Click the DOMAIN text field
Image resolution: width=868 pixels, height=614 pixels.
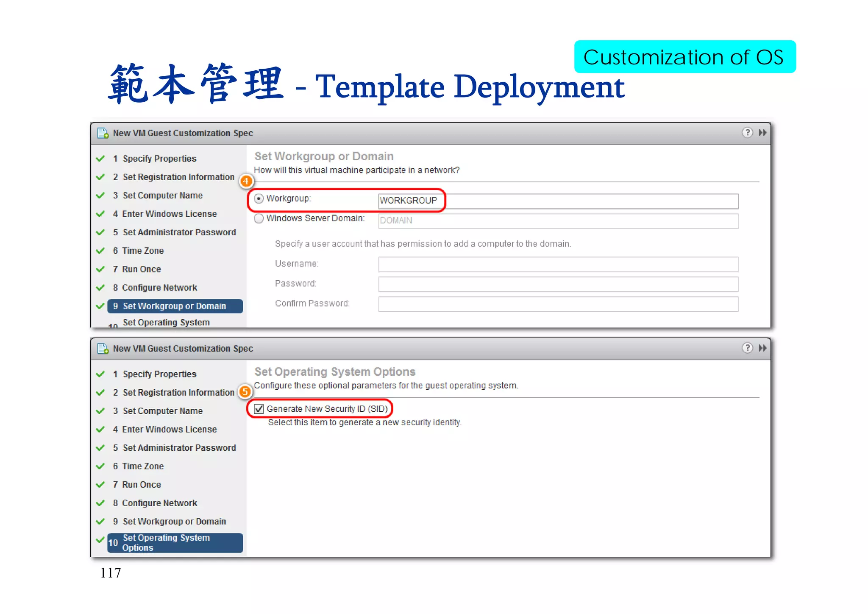[558, 221]
